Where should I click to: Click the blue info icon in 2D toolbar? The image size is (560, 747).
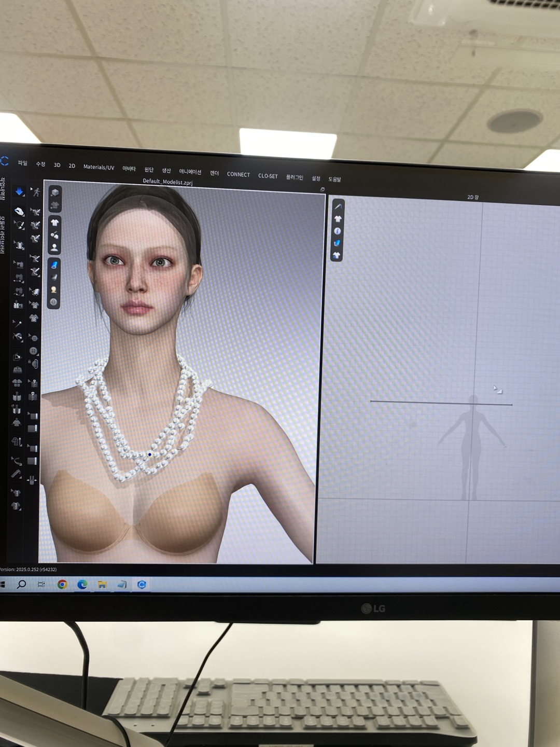[337, 231]
